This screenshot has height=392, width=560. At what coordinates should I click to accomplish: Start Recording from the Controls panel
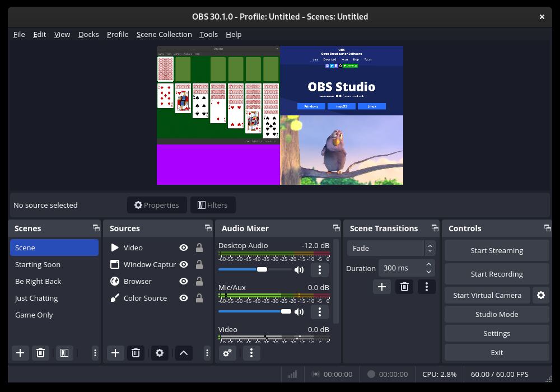click(x=496, y=274)
